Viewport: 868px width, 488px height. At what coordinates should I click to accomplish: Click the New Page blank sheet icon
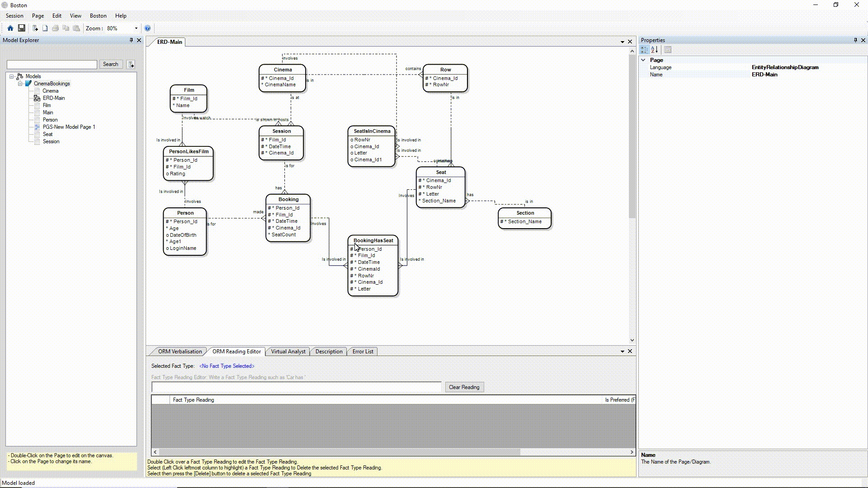tap(45, 28)
